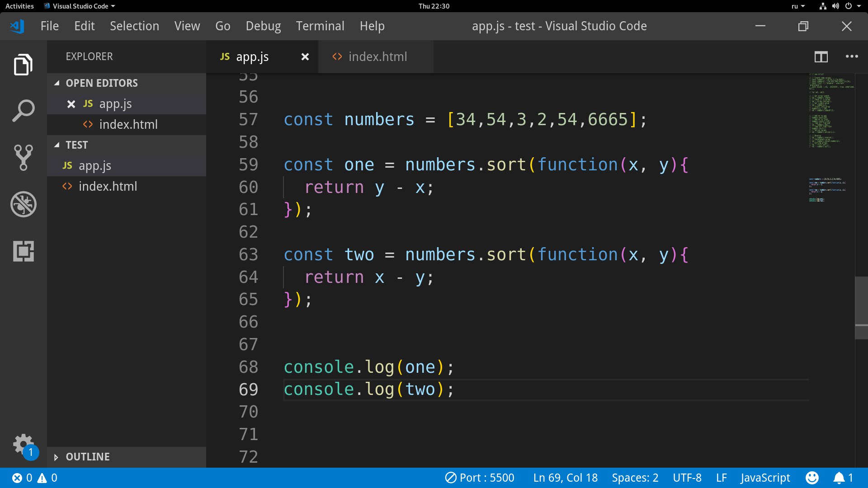Close app.js in Open Editors list

coord(71,104)
